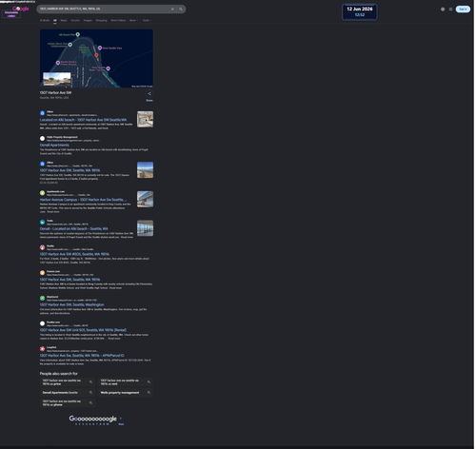Switch to the Shopping tab
476x449 pixels.
pyautogui.click(x=102, y=20)
